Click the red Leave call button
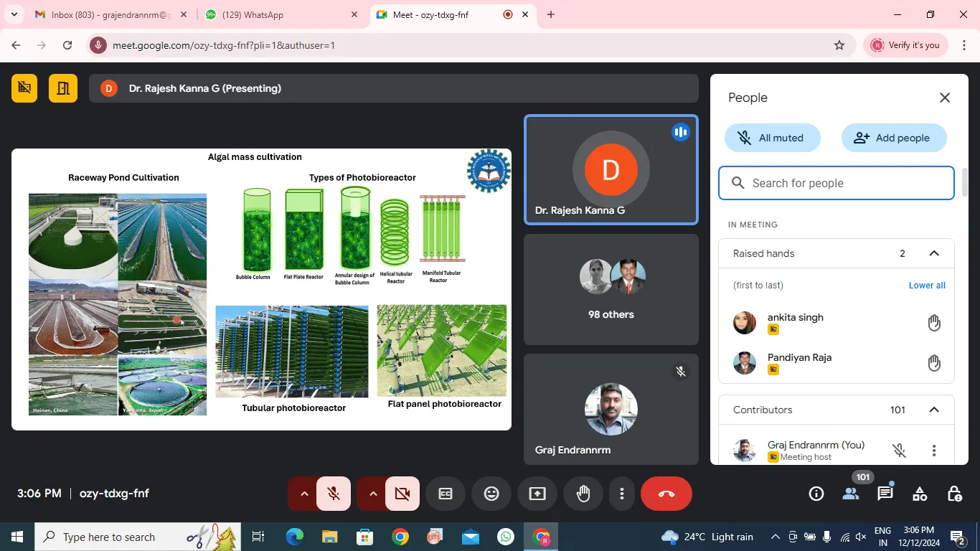Screen dimensions: 980x551 point(666,494)
